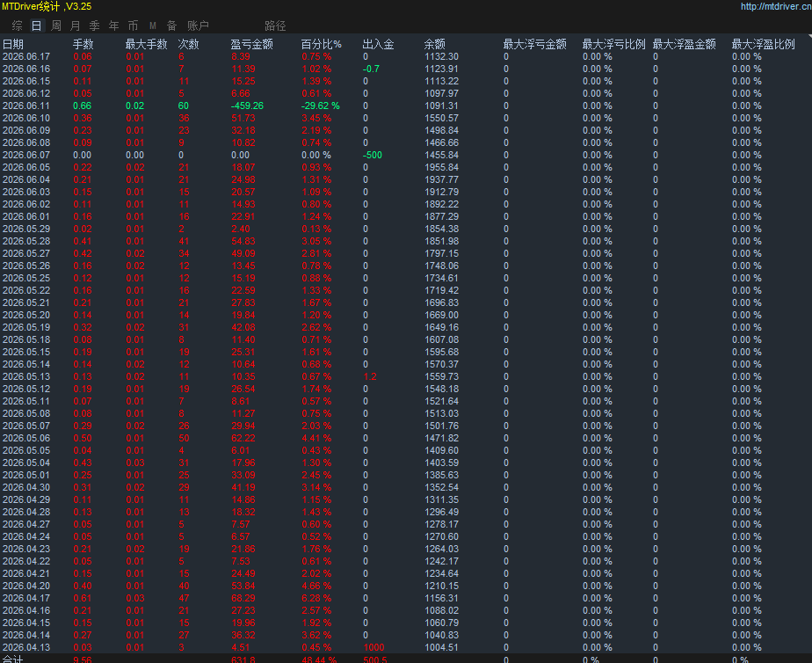Click the 0.66 lots cell

click(83, 106)
